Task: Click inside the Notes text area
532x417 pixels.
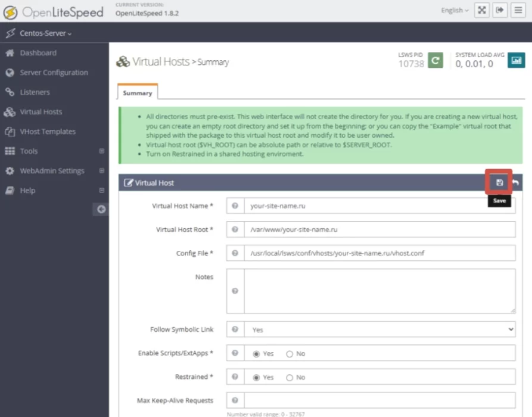Action: pos(379,291)
